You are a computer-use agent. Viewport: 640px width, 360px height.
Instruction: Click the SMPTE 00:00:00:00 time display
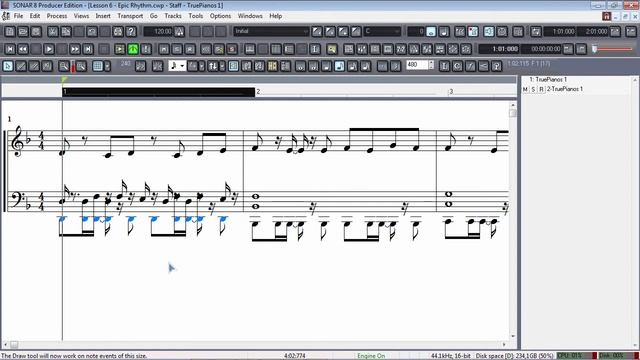point(542,49)
